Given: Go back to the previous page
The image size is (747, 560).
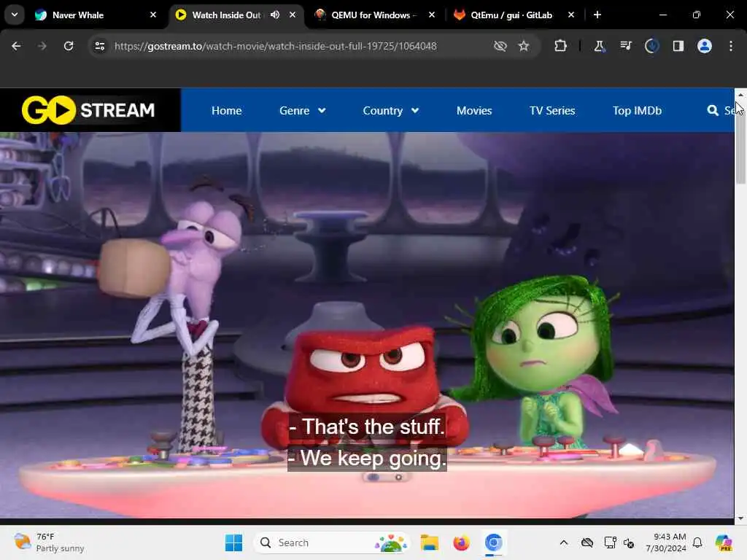Looking at the screenshot, I should pyautogui.click(x=16, y=46).
